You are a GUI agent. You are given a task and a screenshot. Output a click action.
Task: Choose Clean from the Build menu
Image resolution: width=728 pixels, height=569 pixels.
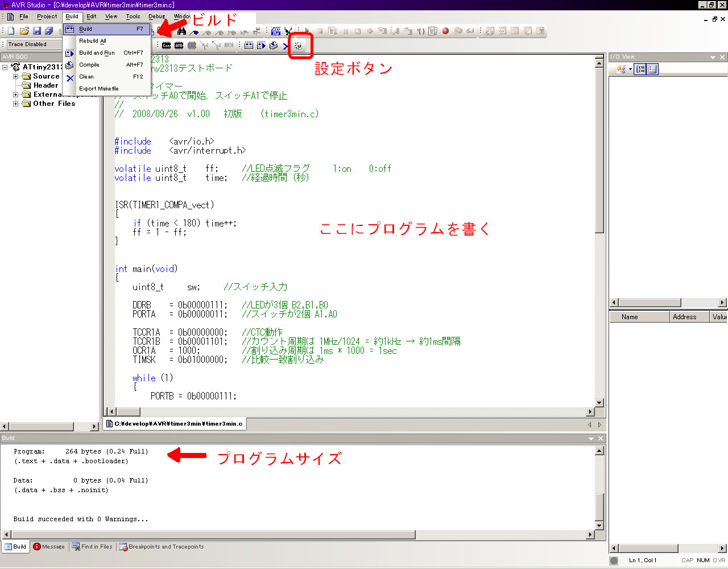click(107, 77)
